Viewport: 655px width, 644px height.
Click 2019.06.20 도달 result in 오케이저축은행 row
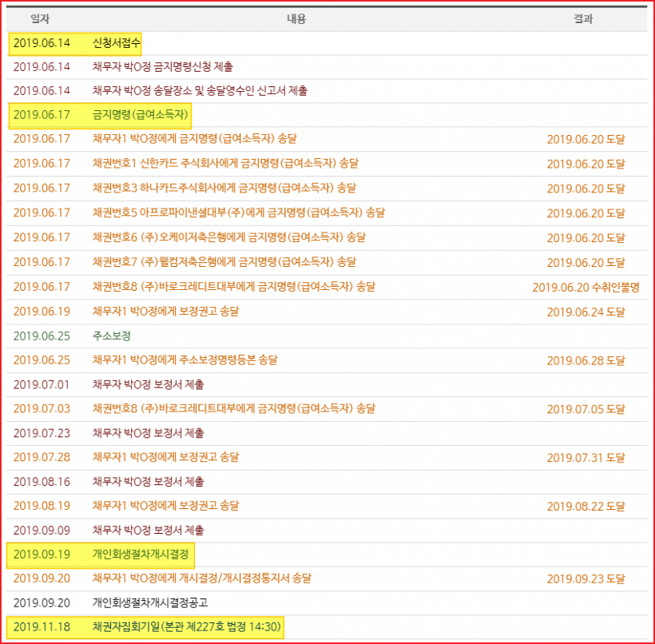(x=586, y=238)
